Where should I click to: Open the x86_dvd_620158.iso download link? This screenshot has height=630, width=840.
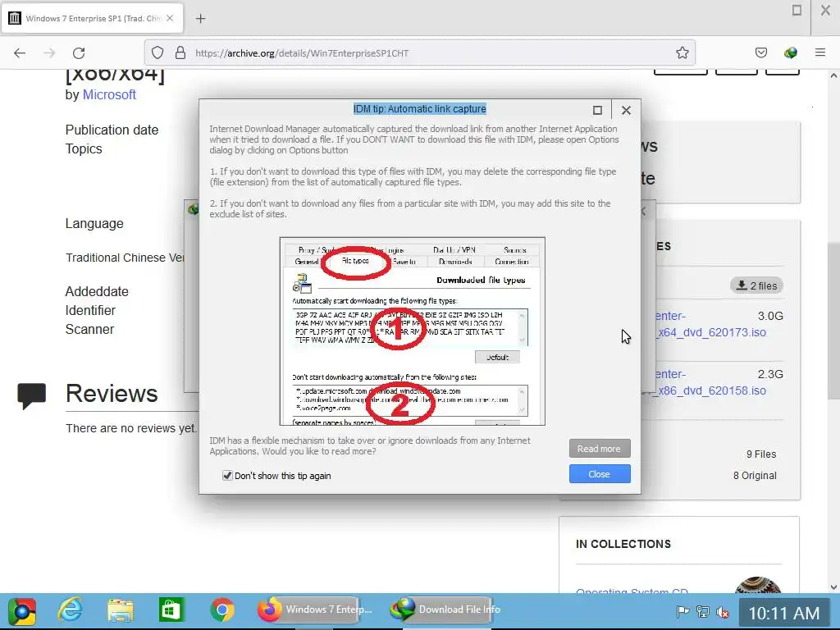(x=711, y=390)
